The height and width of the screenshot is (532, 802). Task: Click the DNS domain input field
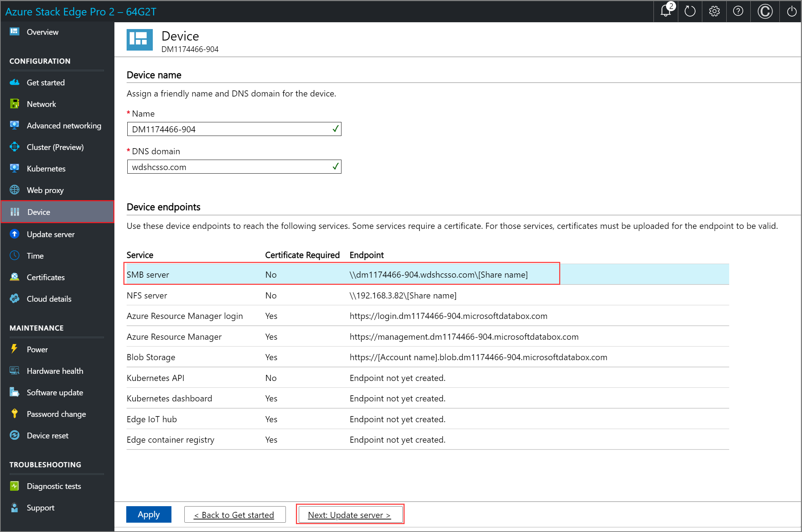(234, 167)
